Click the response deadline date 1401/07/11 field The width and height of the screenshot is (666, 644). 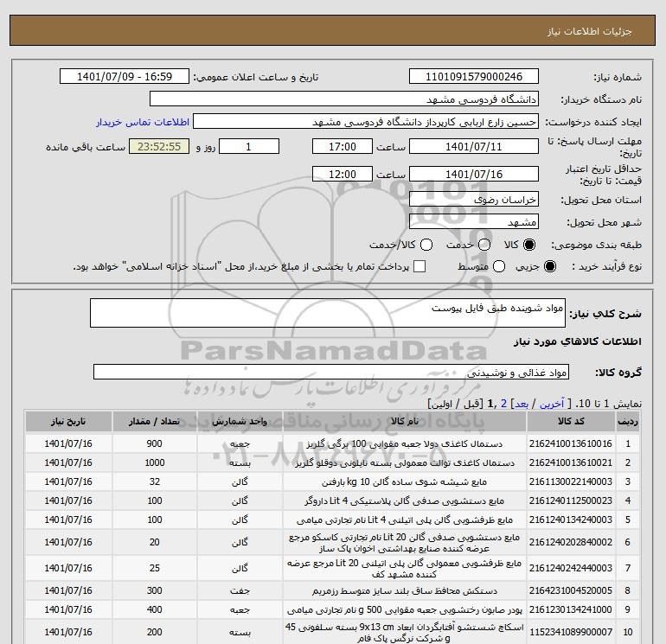tap(474, 146)
